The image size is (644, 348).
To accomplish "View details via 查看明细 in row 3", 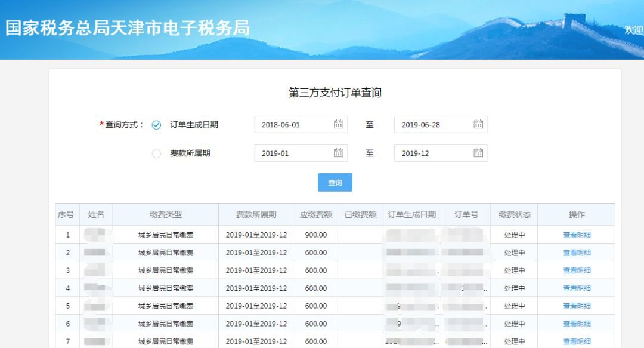I will coord(577,270).
